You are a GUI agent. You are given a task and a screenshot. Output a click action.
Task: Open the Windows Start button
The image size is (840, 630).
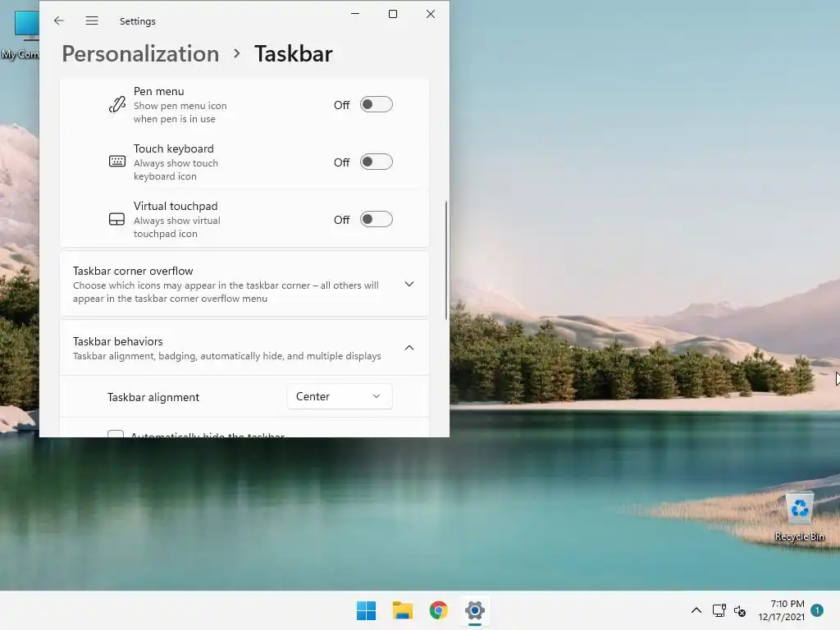point(367,610)
